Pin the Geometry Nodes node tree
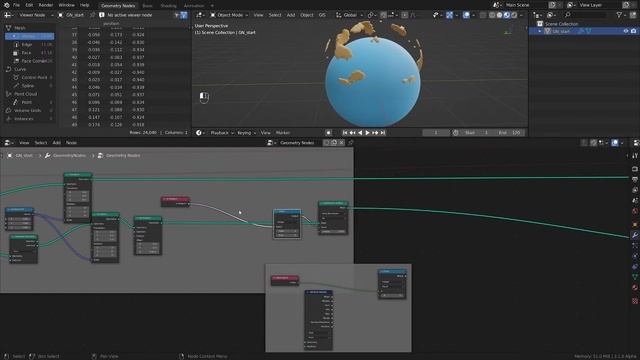Viewport: 640px width, 360px height. point(351,143)
